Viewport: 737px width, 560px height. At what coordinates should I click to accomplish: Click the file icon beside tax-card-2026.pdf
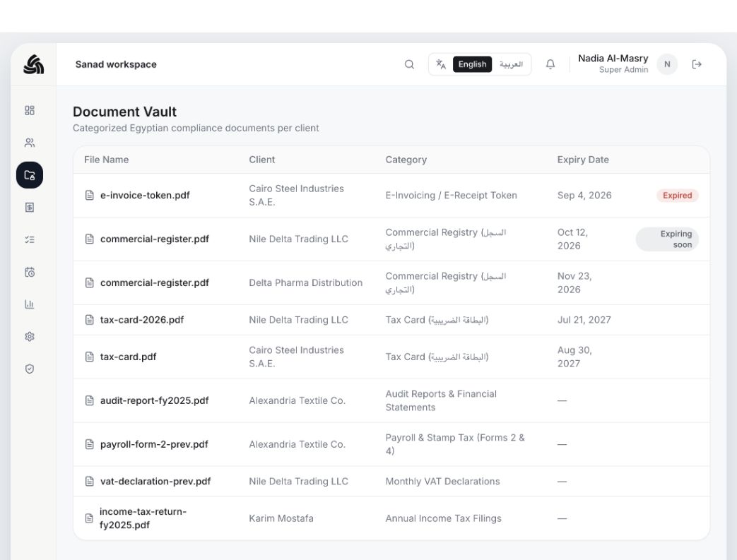coord(89,320)
